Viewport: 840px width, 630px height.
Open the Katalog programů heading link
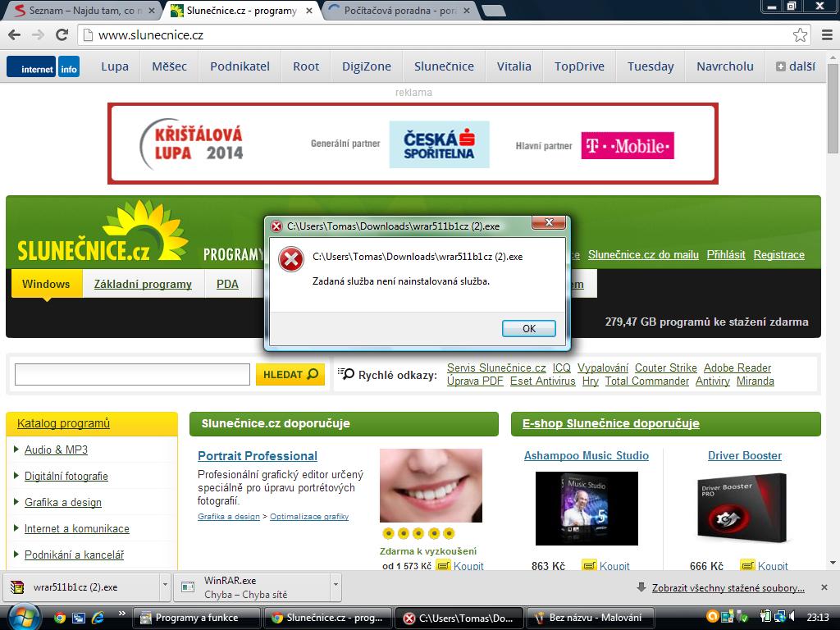[63, 423]
